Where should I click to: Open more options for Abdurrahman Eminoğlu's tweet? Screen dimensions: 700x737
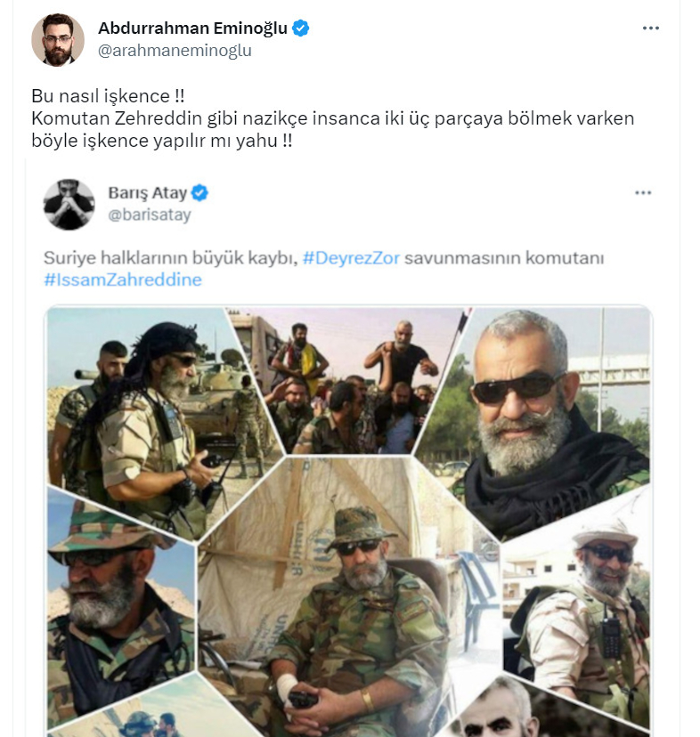(651, 28)
